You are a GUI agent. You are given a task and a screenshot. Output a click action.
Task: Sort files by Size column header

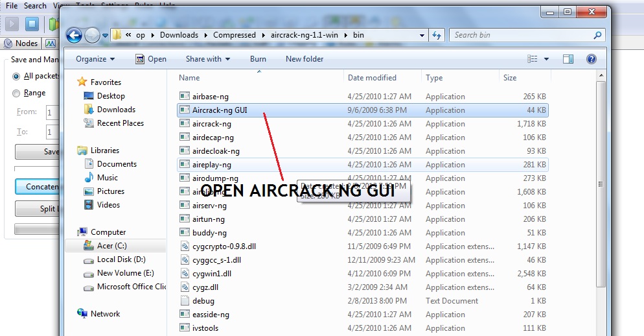[510, 78]
